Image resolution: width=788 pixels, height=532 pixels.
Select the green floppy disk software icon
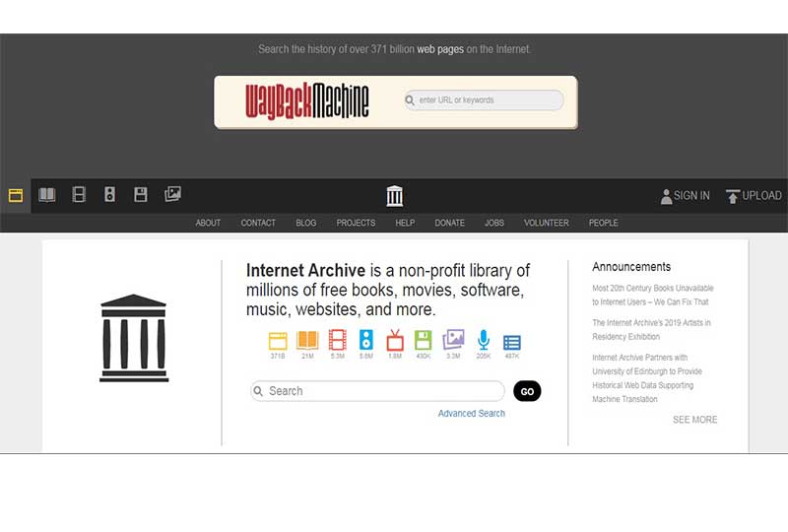424,341
